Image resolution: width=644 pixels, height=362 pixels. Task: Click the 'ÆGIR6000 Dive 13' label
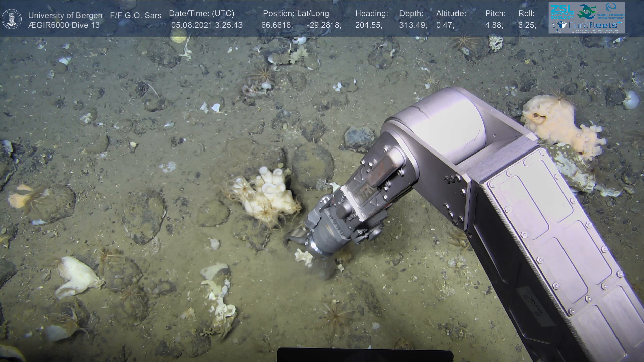pos(64,25)
